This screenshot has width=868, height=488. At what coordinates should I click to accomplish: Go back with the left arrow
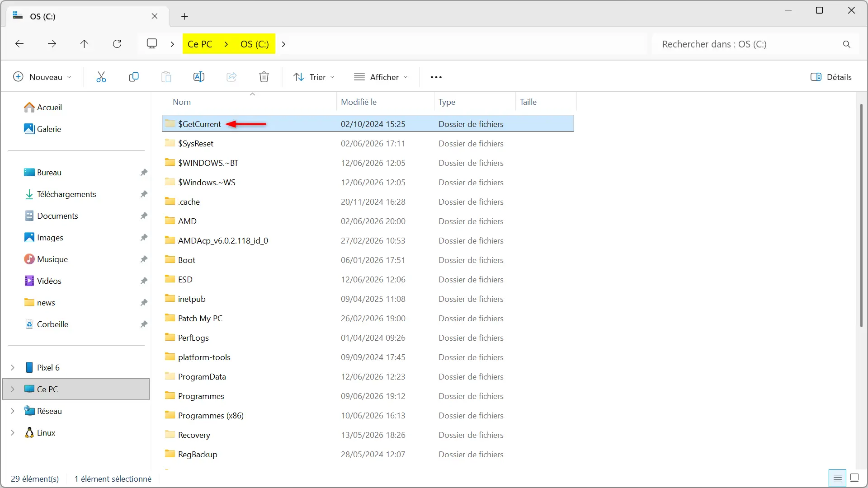coord(19,44)
